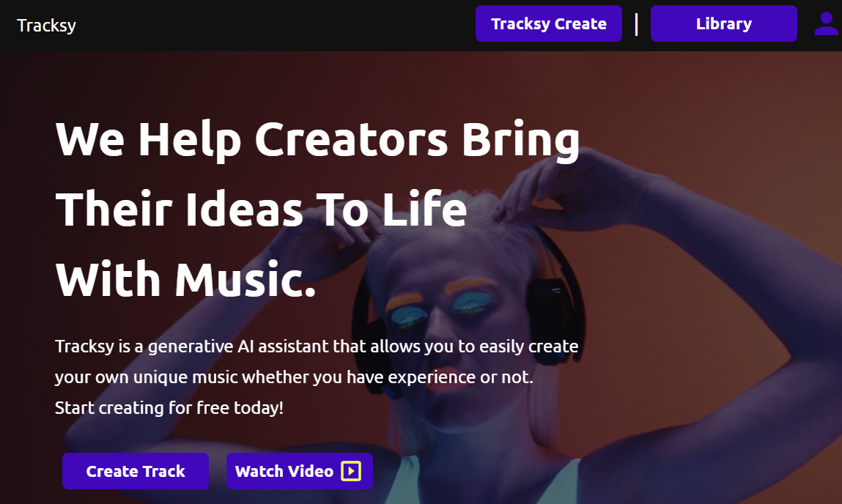Click the 'With Music.' heading line
This screenshot has height=504, width=842.
186,280
